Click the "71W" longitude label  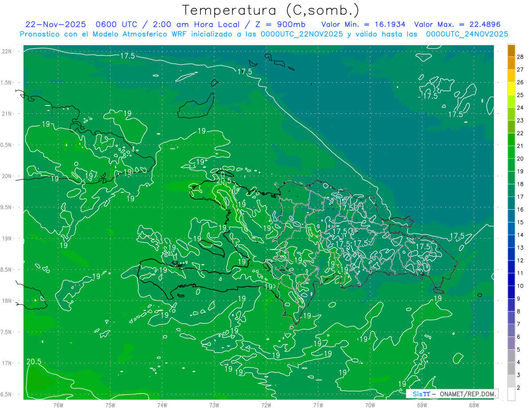(318, 404)
